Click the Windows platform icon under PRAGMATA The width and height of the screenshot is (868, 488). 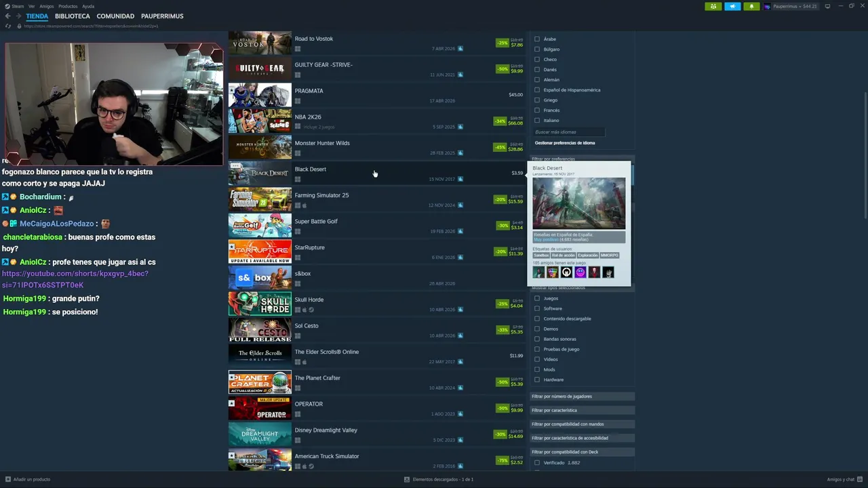pos(298,101)
